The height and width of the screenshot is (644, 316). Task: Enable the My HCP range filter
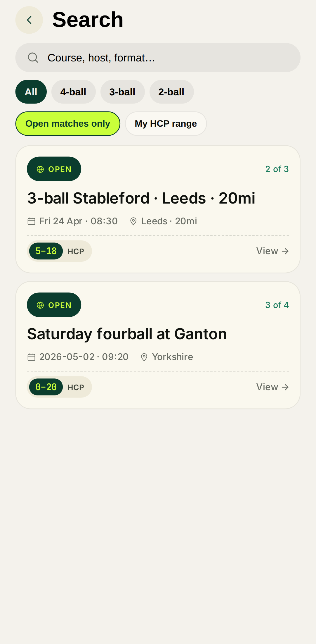[x=166, y=124]
